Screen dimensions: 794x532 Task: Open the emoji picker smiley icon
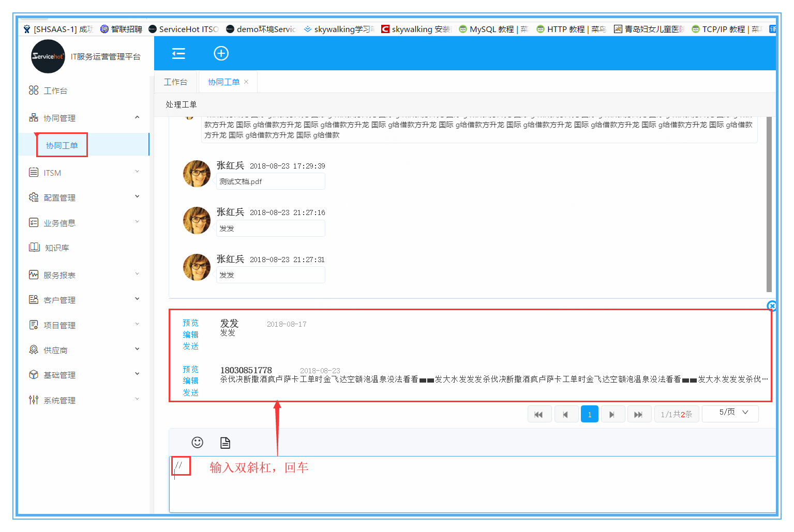(x=197, y=442)
